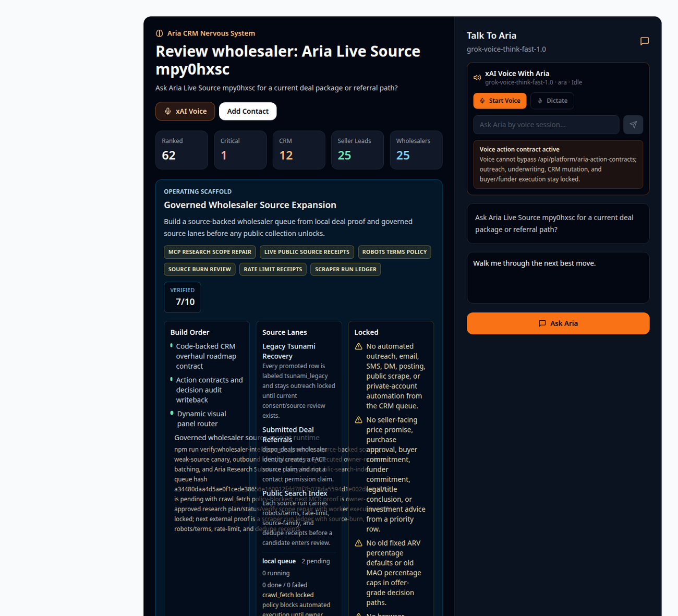Open the CRM 12 stat card
Image resolution: width=678 pixels, height=616 pixels.
(299, 150)
